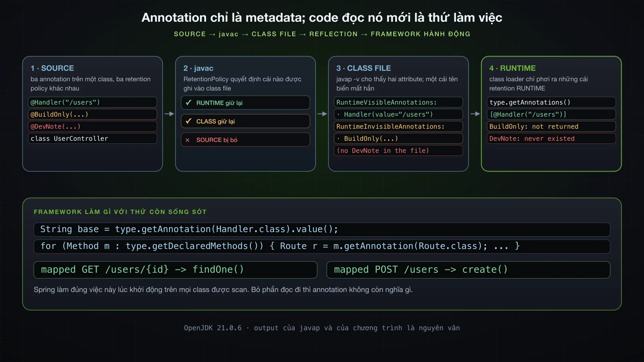Click the label 'RUNTIME giữ lại'

tap(219, 103)
